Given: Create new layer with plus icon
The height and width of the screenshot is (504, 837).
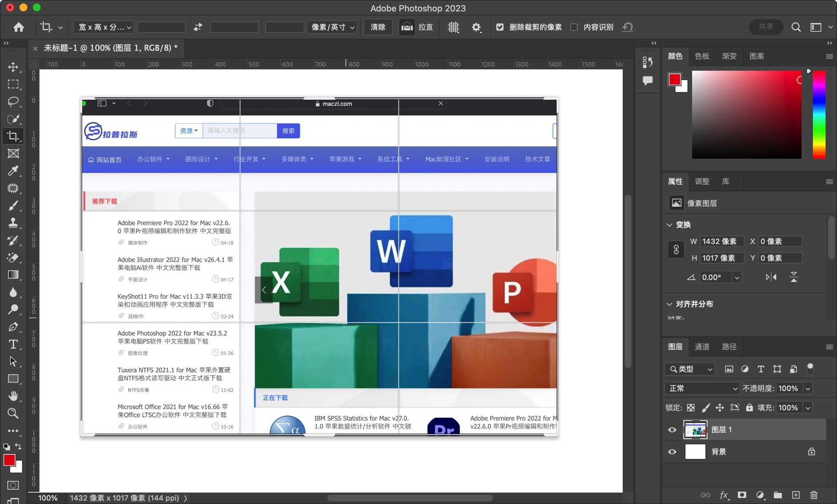Looking at the screenshot, I should tap(796, 495).
